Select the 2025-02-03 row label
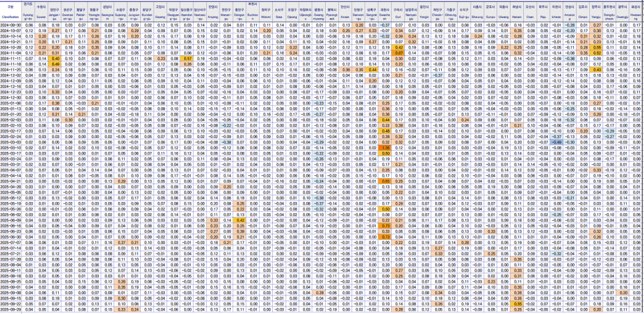The image size is (644, 314). pos(10,119)
